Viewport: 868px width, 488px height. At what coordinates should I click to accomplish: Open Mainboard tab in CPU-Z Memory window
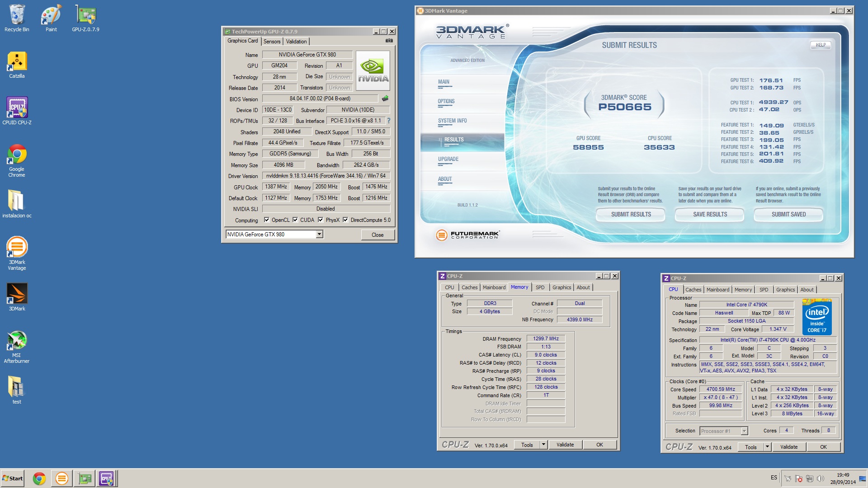click(494, 287)
